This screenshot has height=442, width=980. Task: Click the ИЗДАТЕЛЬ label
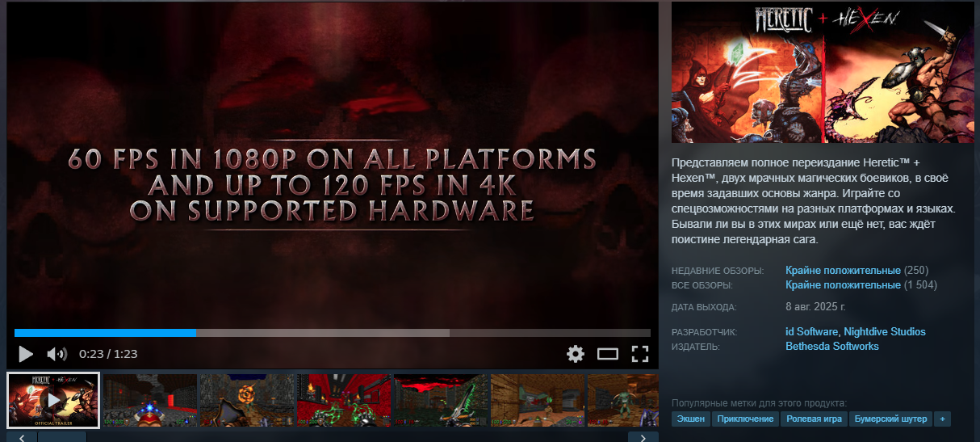tap(696, 347)
